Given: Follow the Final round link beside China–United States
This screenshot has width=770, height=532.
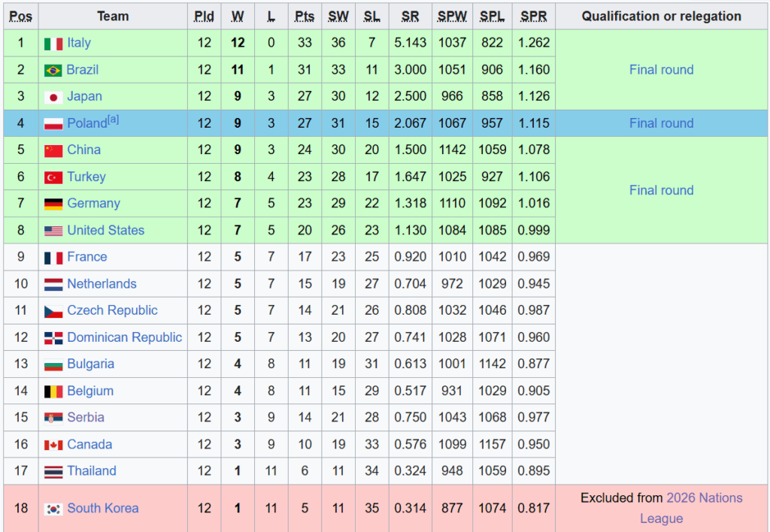Looking at the screenshot, I should [x=662, y=190].
